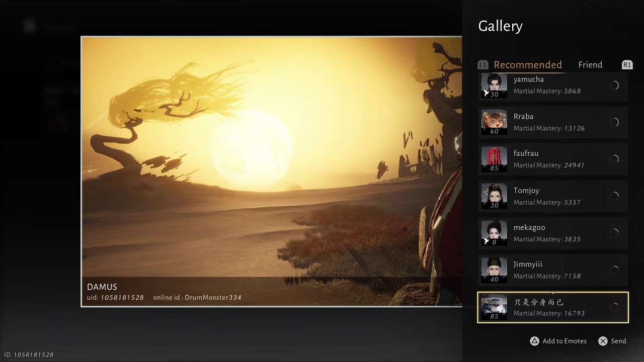
Task: Click online id DrumMonster334 text
Action: (197, 298)
